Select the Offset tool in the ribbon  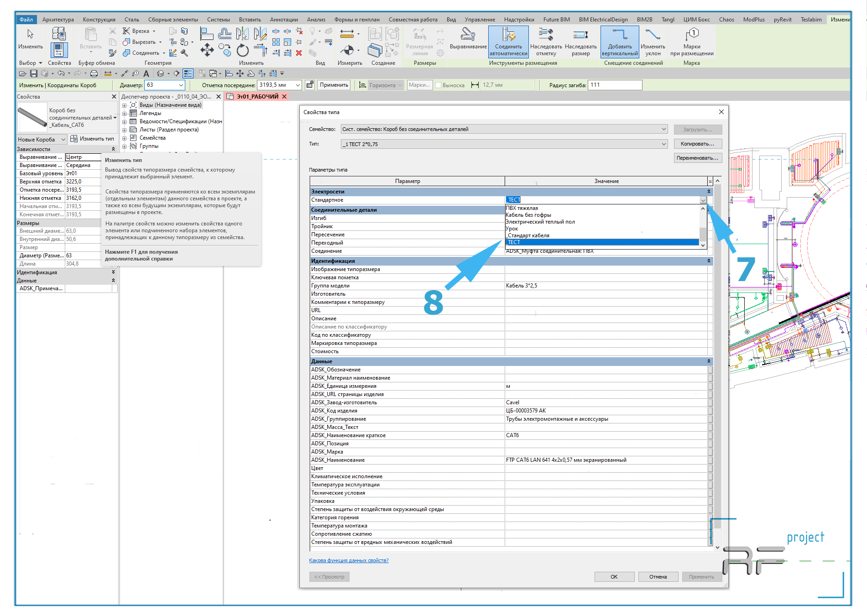pos(225,33)
